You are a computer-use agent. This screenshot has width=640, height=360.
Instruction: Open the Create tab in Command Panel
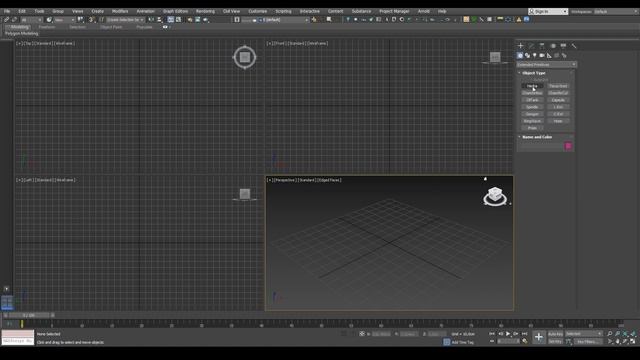click(x=520, y=46)
